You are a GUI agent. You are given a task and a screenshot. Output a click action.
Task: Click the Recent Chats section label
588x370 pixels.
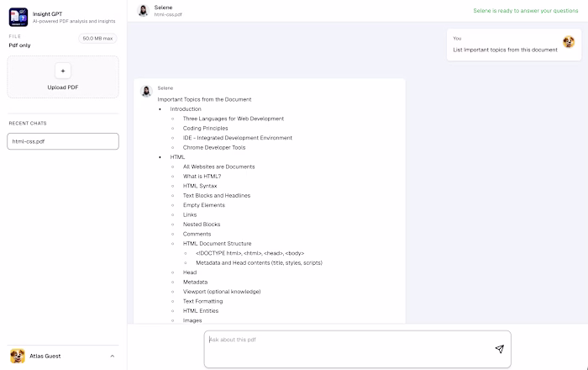pyautogui.click(x=28, y=123)
